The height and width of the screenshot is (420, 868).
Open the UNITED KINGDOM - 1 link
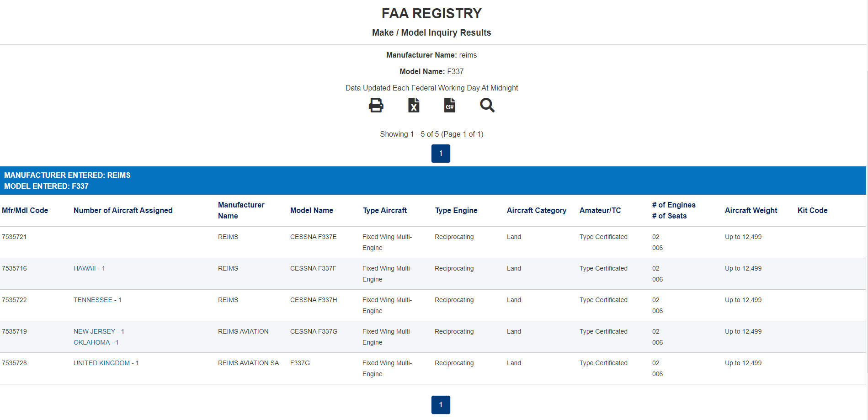106,363
